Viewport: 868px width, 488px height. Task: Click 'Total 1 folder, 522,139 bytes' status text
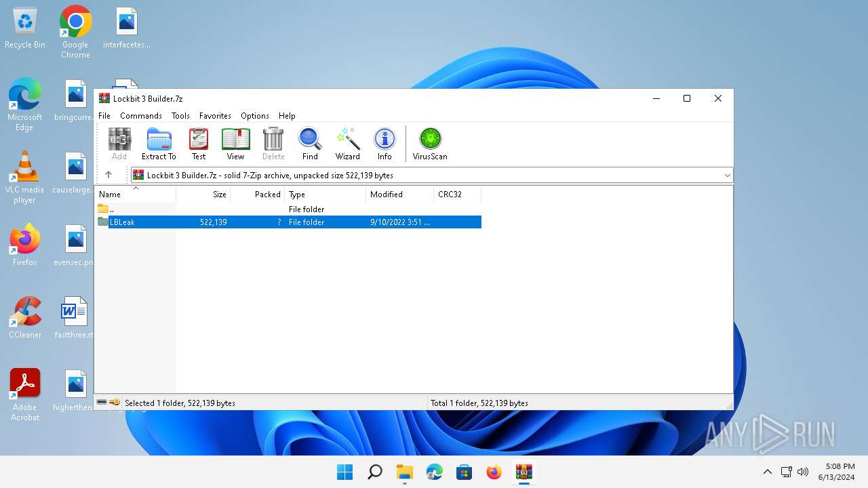pos(479,403)
